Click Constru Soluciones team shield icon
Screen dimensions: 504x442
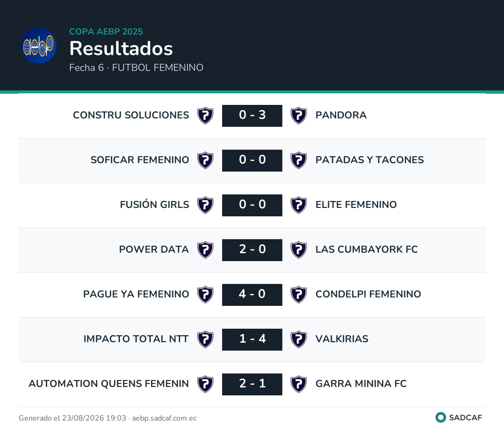tap(205, 116)
